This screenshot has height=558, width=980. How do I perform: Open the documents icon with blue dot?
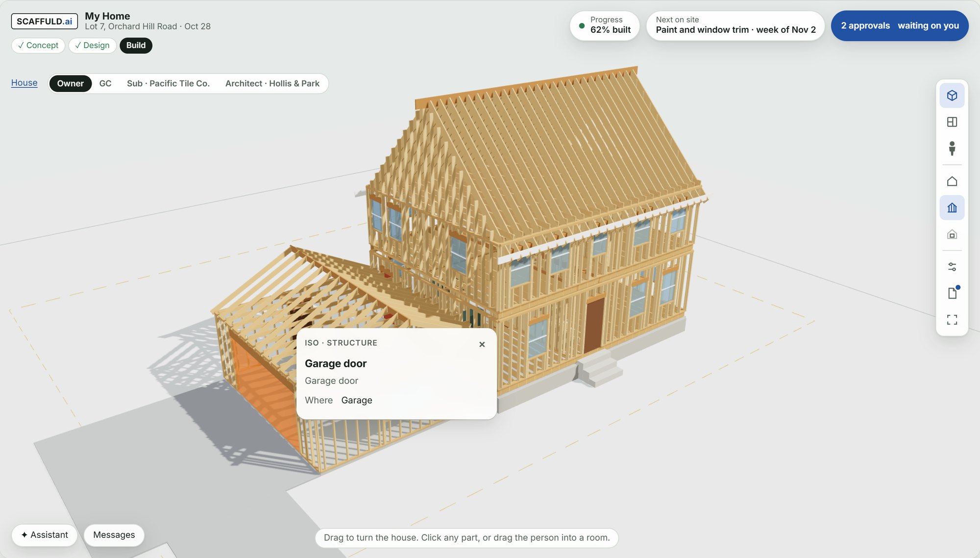(x=952, y=293)
